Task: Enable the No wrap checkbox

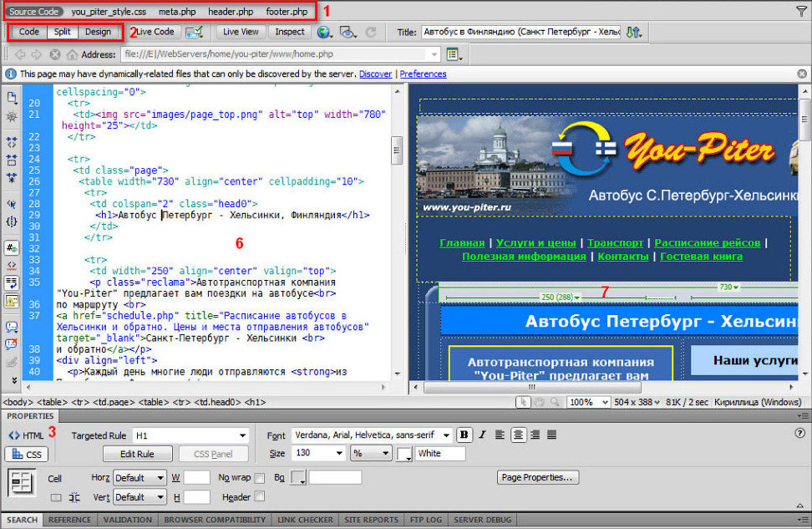Action: (x=259, y=478)
